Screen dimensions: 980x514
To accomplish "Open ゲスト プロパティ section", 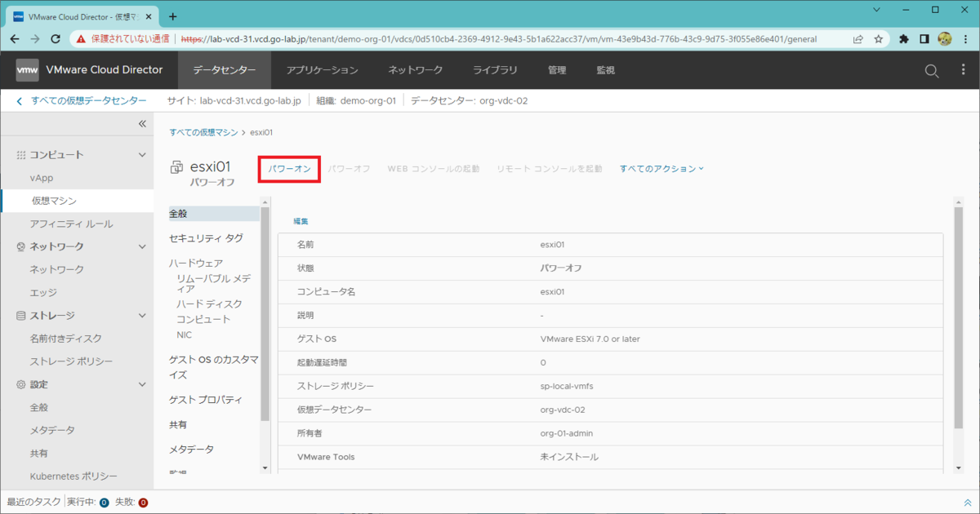I will [206, 400].
